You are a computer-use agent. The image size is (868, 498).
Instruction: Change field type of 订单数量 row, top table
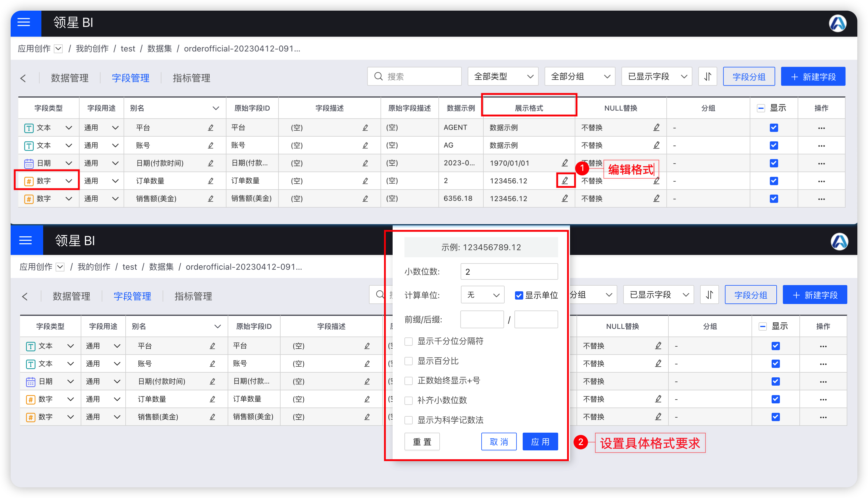click(x=68, y=181)
